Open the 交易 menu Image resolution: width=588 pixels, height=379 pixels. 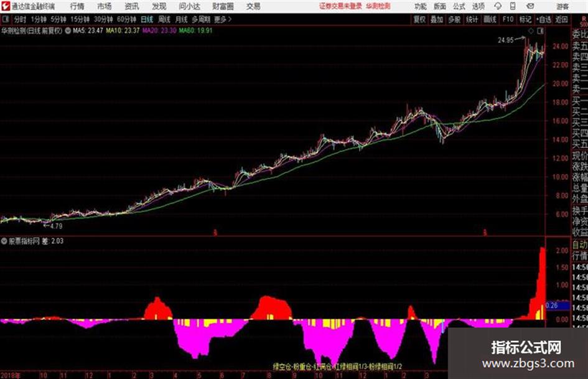[253, 6]
